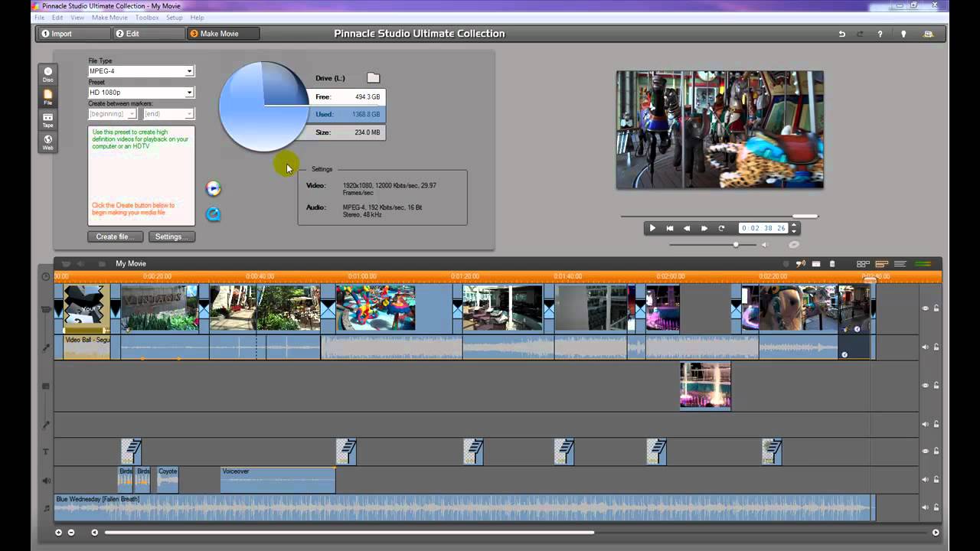Select the Voiceover audio clip
980x551 pixels.
point(278,480)
